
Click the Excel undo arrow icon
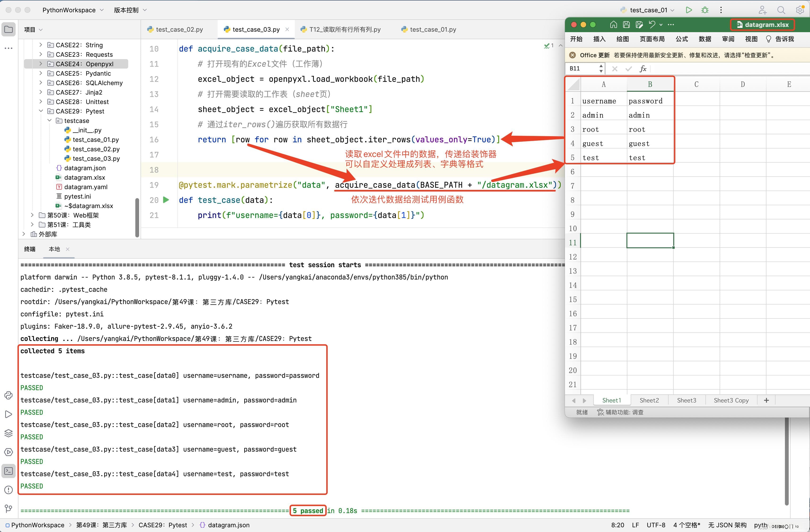[x=652, y=25]
